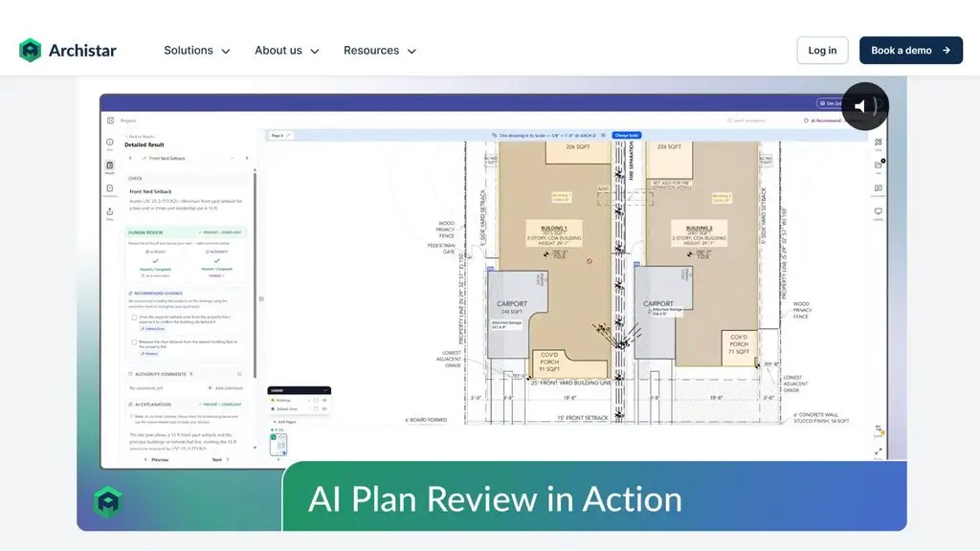
Task: Click the Book a demo button
Action: click(x=911, y=51)
